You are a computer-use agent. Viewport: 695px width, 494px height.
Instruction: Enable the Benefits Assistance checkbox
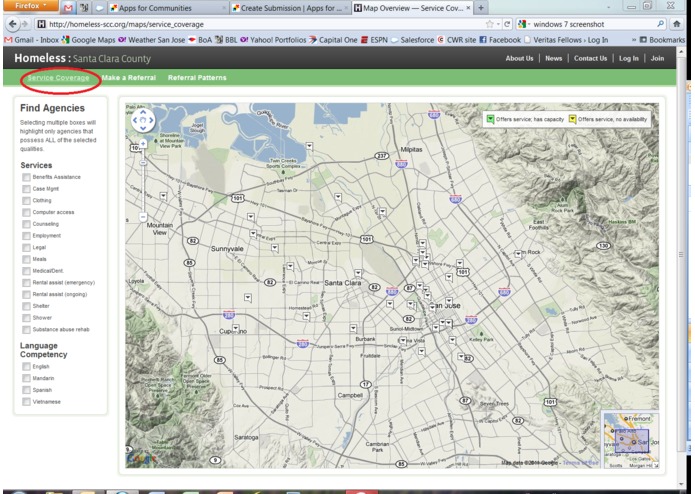point(26,177)
